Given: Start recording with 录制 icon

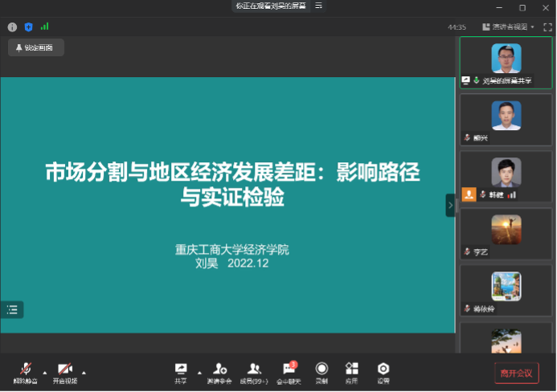Looking at the screenshot, I should pyautogui.click(x=322, y=372).
